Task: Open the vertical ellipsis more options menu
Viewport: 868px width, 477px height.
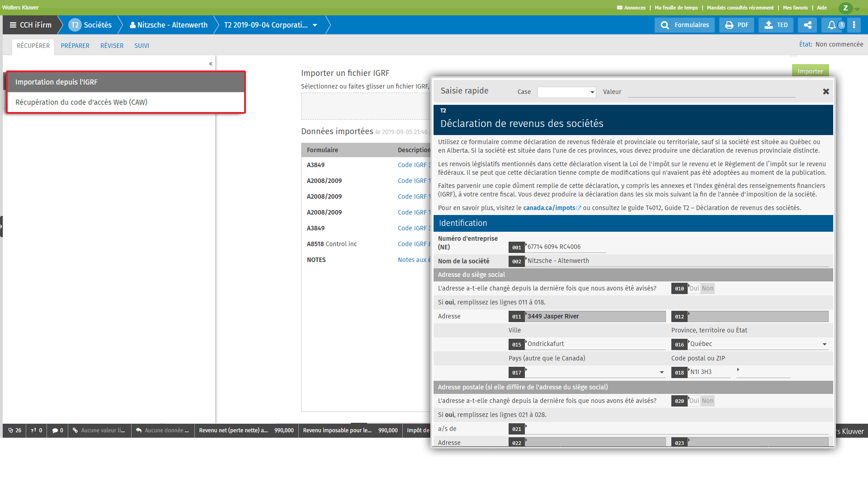Action: (x=854, y=25)
